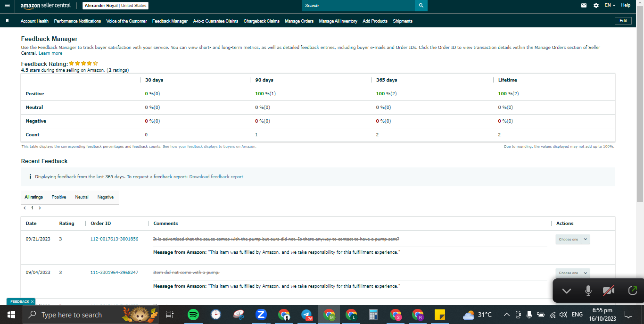The width and height of the screenshot is (644, 324).
Task: Open Choose one dropdown for order 111-3301964-3968247
Action: point(572,273)
